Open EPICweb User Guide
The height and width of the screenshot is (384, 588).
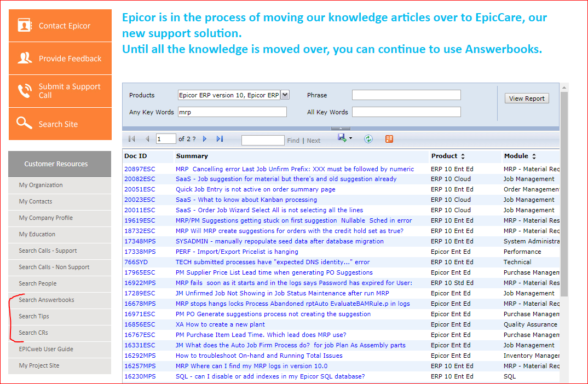[x=60, y=349]
